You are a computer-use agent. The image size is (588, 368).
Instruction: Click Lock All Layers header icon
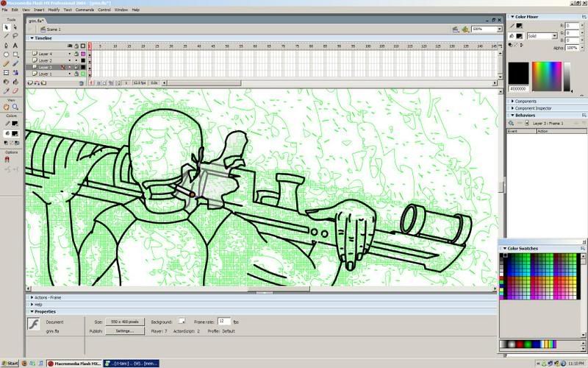[x=76, y=46]
